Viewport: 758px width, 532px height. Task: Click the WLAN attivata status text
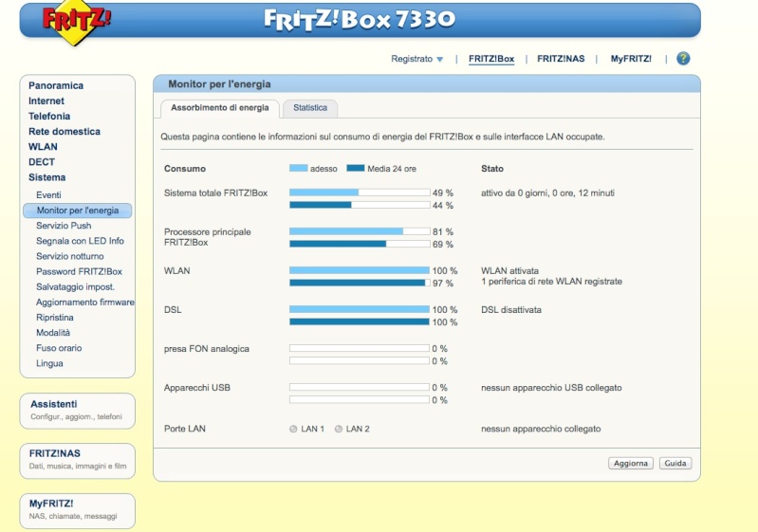pyautogui.click(x=509, y=270)
